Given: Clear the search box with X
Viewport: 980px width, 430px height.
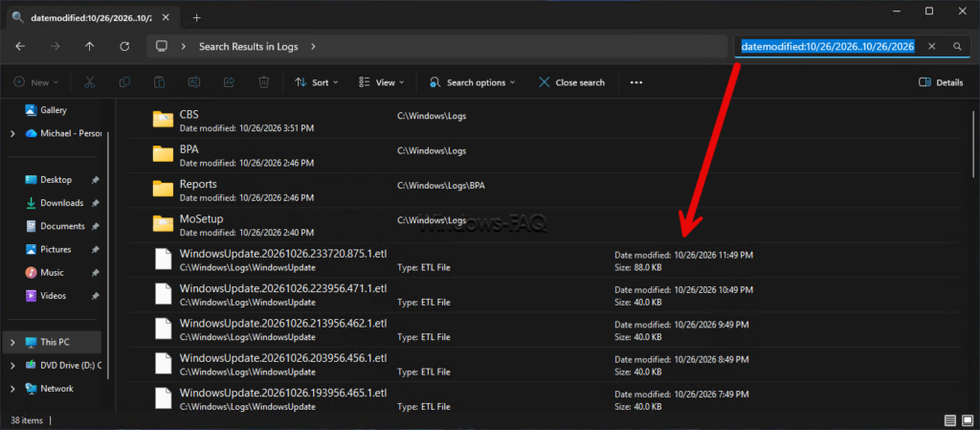Looking at the screenshot, I should tap(931, 46).
